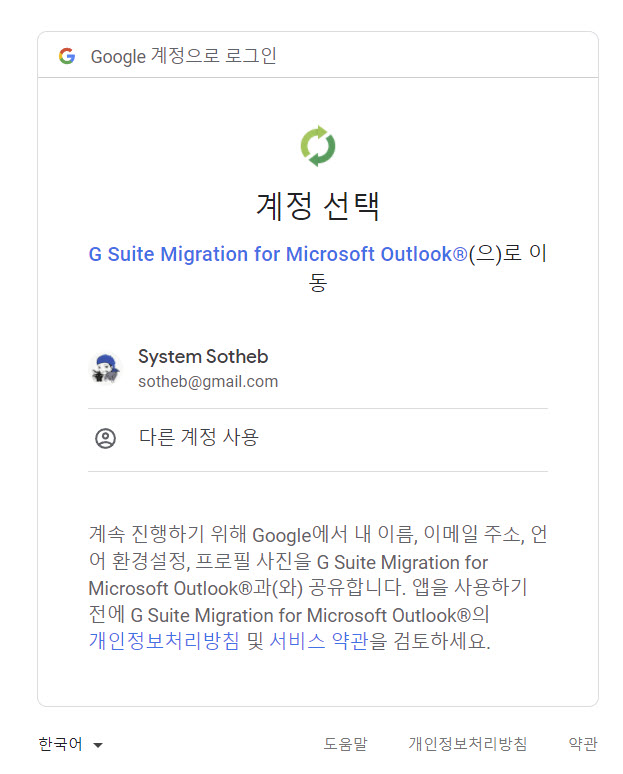Open the footer 개인정보처리방침 link
This screenshot has width=623, height=774.
pos(467,743)
